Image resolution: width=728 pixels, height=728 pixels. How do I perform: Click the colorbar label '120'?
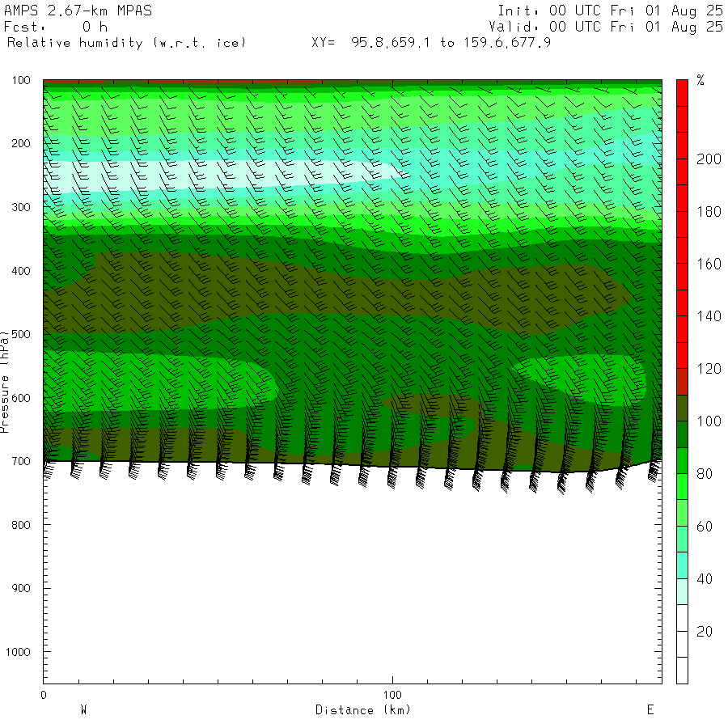[x=709, y=369]
